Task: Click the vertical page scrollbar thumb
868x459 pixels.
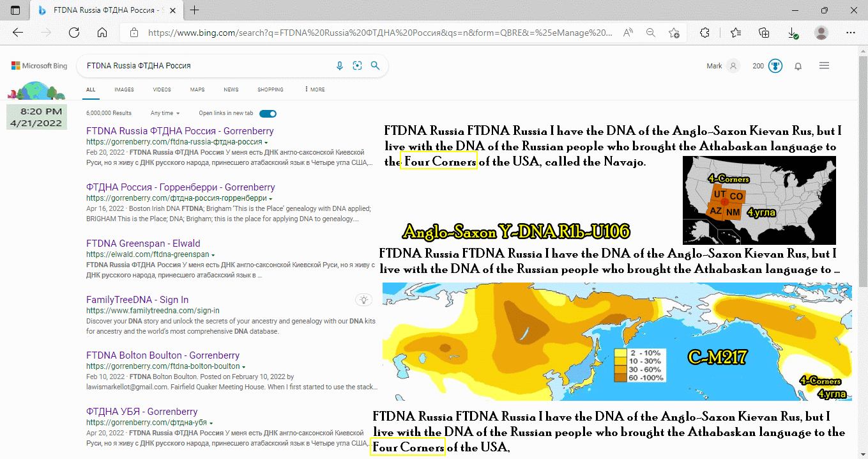Action: [x=863, y=173]
